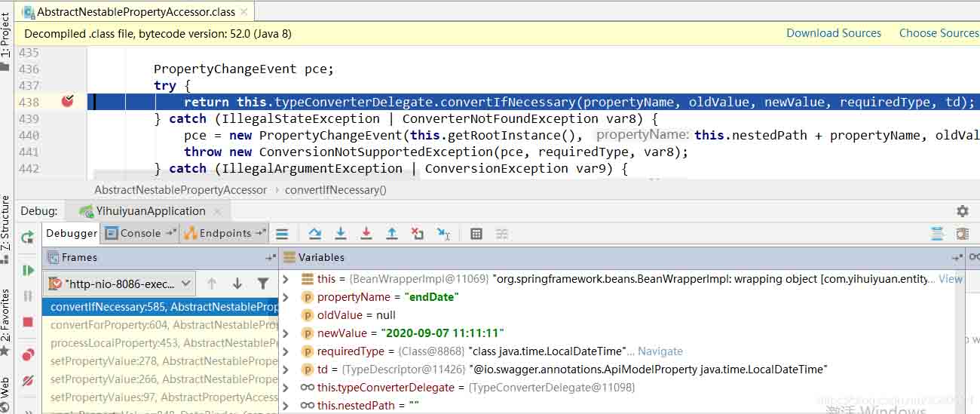The image size is (980, 414).
Task: Toggle Mute Breakpoints icon
Action: tap(28, 380)
